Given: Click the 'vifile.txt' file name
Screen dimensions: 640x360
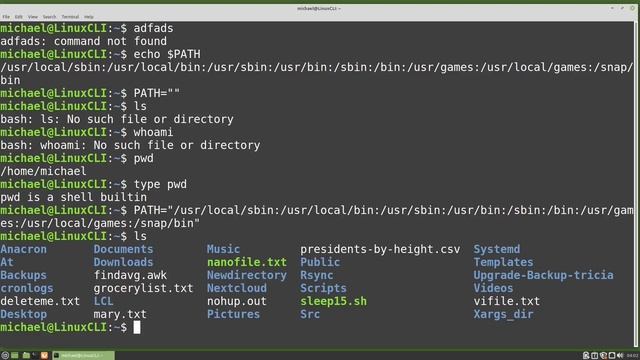Looking at the screenshot, I should [507, 302].
